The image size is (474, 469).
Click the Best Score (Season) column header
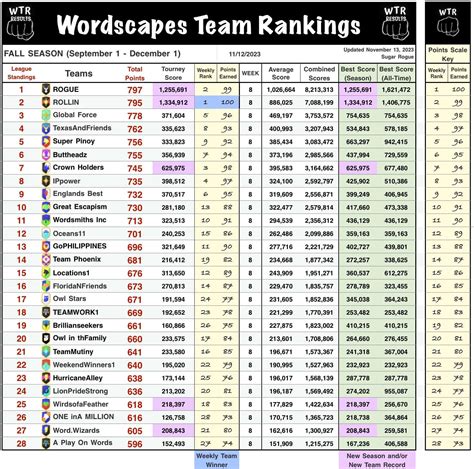[x=358, y=74]
